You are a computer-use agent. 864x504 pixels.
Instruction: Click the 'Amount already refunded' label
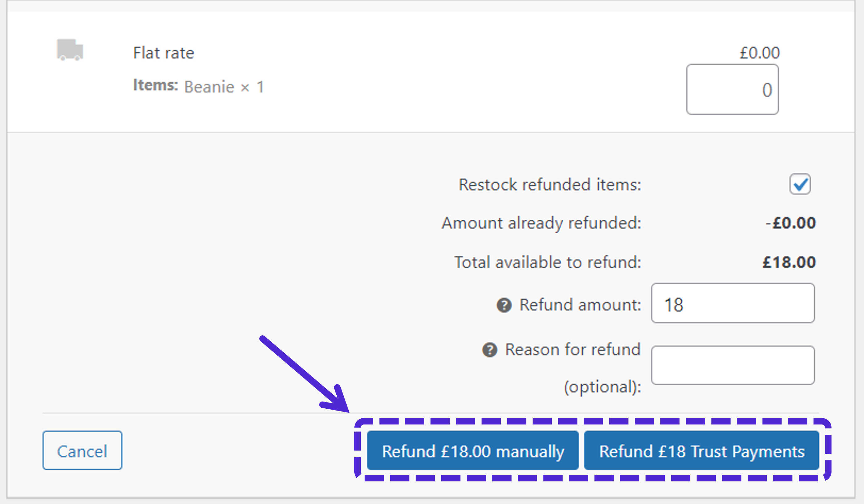pyautogui.click(x=541, y=223)
